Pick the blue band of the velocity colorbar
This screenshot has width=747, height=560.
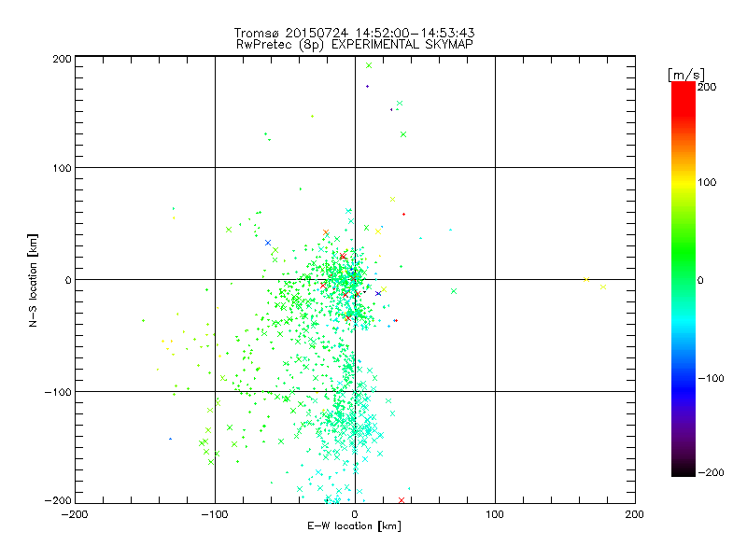pyautogui.click(x=684, y=388)
